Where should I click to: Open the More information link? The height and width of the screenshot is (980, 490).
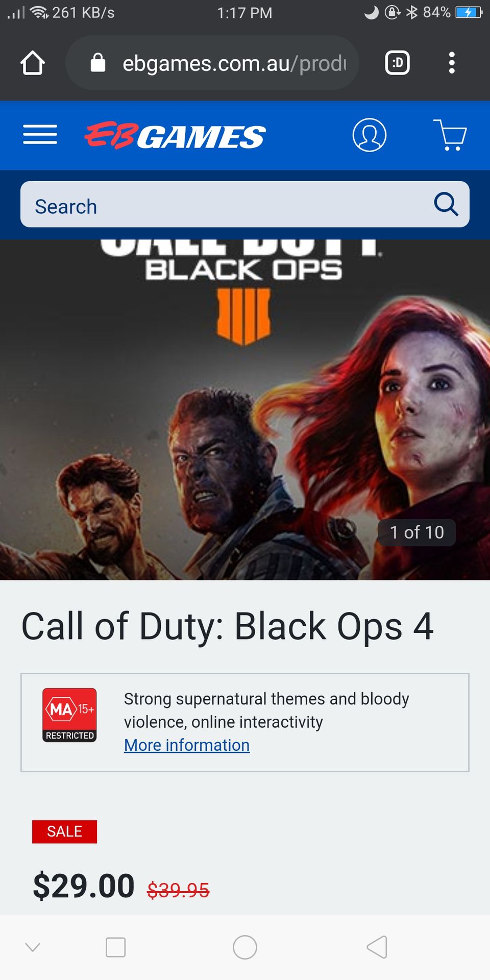(x=187, y=745)
